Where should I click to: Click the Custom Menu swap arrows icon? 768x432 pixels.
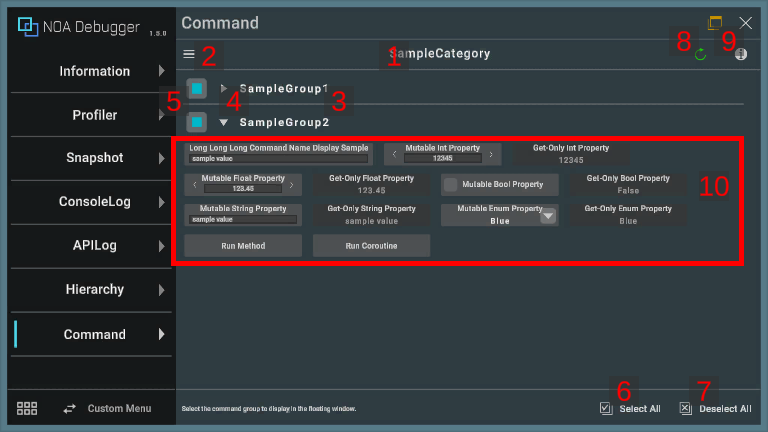click(x=70, y=408)
